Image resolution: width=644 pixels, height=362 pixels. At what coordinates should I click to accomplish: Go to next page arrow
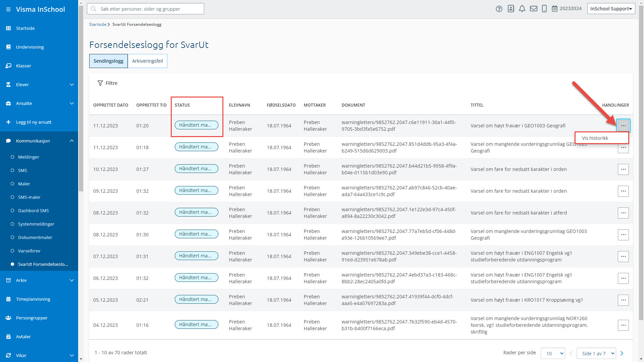click(x=622, y=353)
